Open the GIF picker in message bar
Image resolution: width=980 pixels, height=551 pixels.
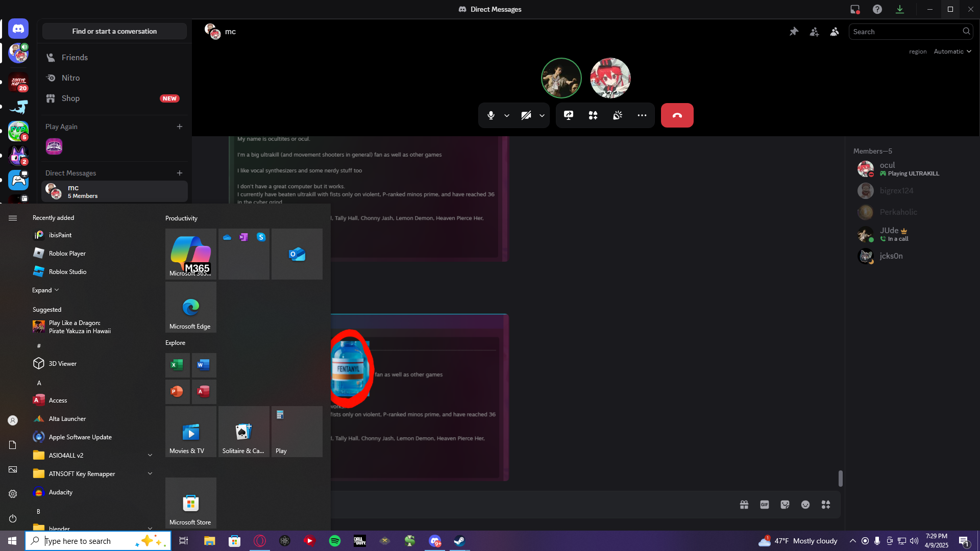[x=764, y=505]
